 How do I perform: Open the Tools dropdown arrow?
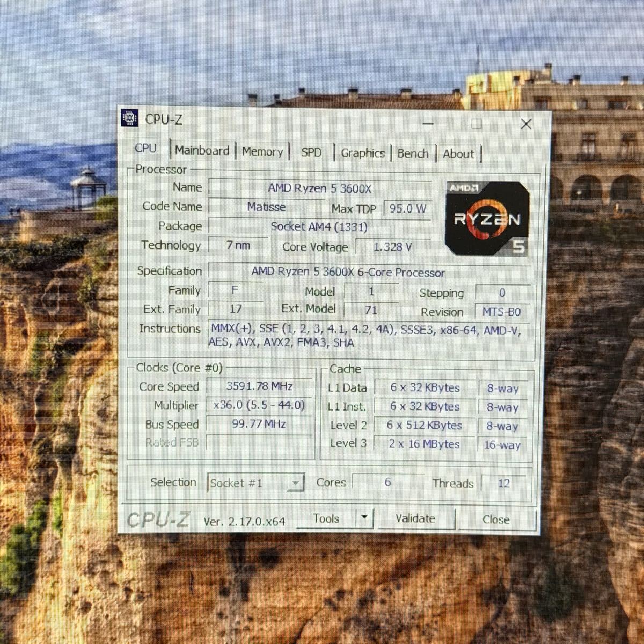pyautogui.click(x=364, y=518)
